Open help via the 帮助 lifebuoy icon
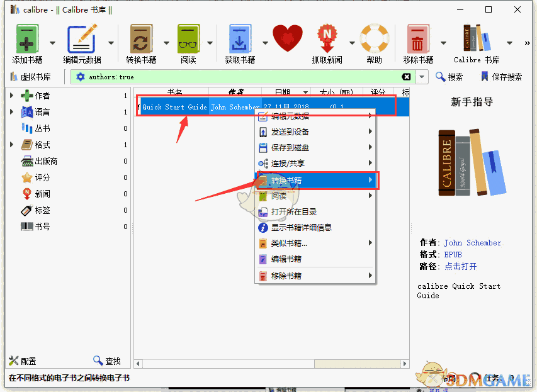This screenshot has height=392, width=537. [375, 39]
